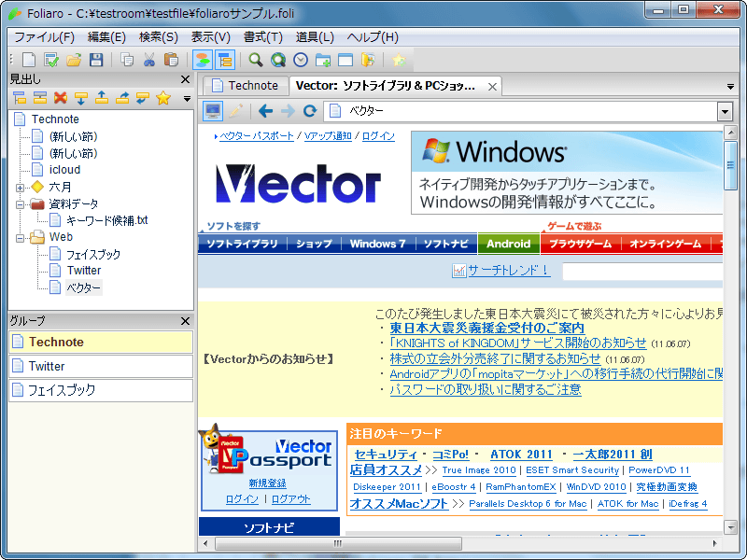Add a sibling heading with the second outline icon
The height and width of the screenshot is (560, 747).
[40, 98]
